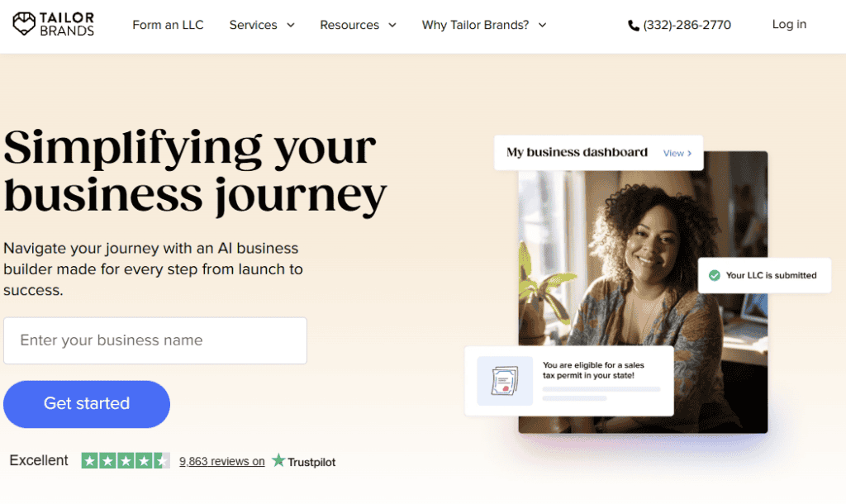Expand Why Tailor Brands? menu
Screen dimensions: 846x504
[x=484, y=25]
